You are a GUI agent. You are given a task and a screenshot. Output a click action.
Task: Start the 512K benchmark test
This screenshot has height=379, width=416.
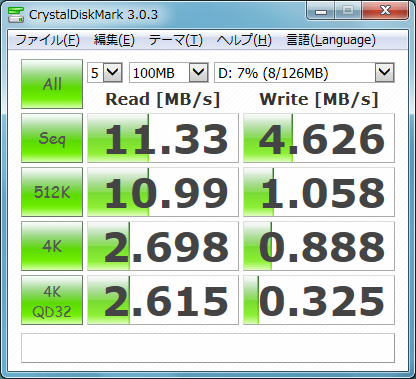click(x=52, y=192)
